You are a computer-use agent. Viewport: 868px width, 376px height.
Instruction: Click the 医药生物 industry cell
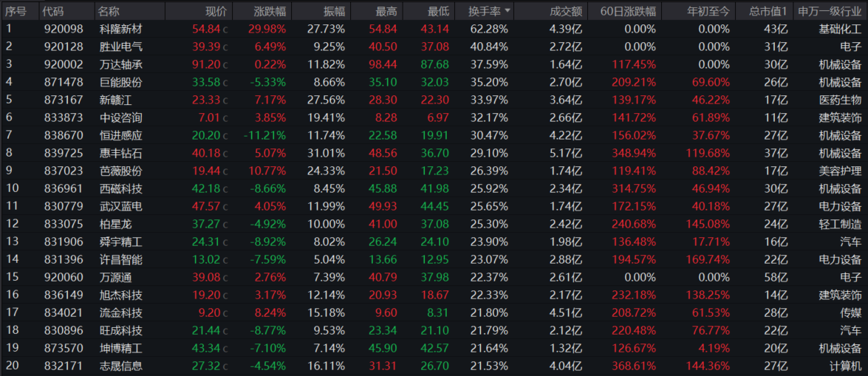point(841,100)
